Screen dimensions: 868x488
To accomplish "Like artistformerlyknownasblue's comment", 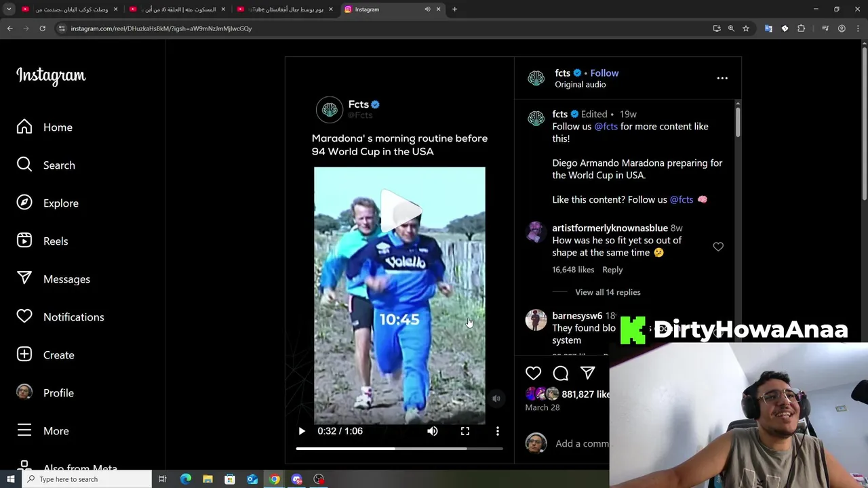I will pyautogui.click(x=718, y=247).
